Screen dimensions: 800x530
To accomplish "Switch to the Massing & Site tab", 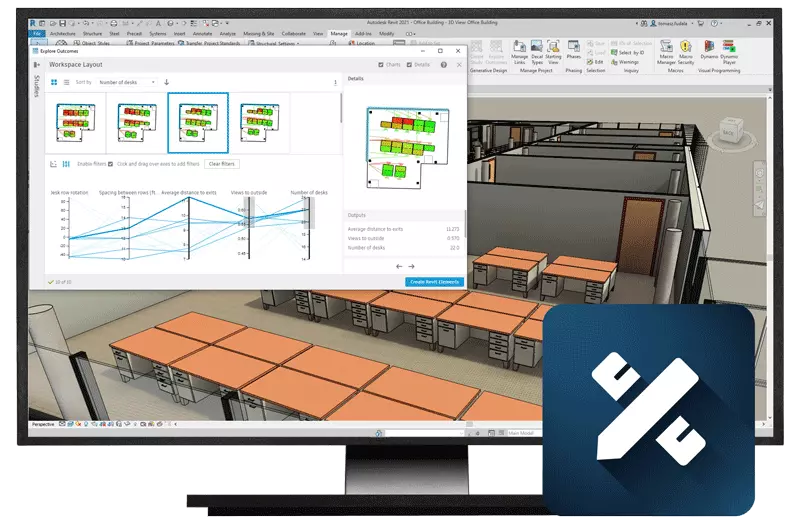I will pyautogui.click(x=259, y=34).
